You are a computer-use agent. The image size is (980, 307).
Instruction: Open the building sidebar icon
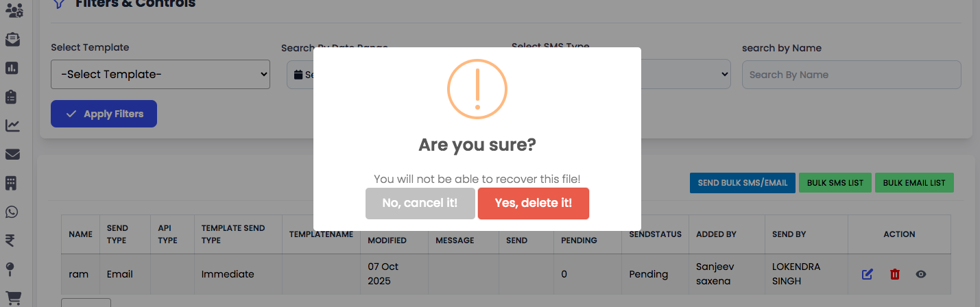[12, 183]
